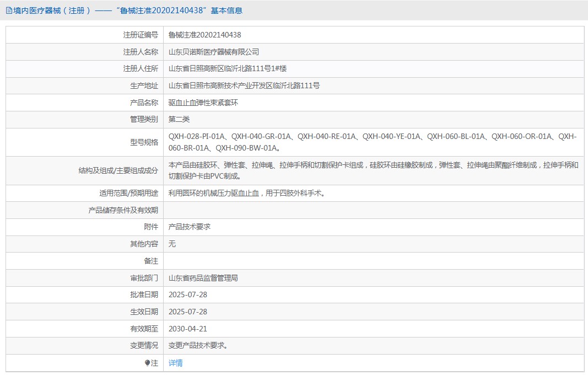Click the management class value 第二类

179,120
